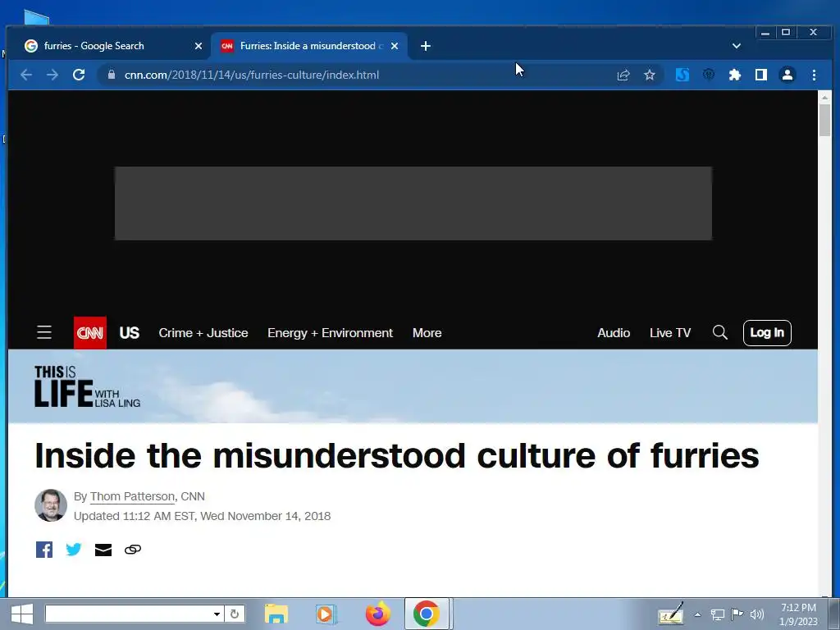The width and height of the screenshot is (840, 630).
Task: Click the scrollbar up arrow
Action: pyautogui.click(x=824, y=98)
